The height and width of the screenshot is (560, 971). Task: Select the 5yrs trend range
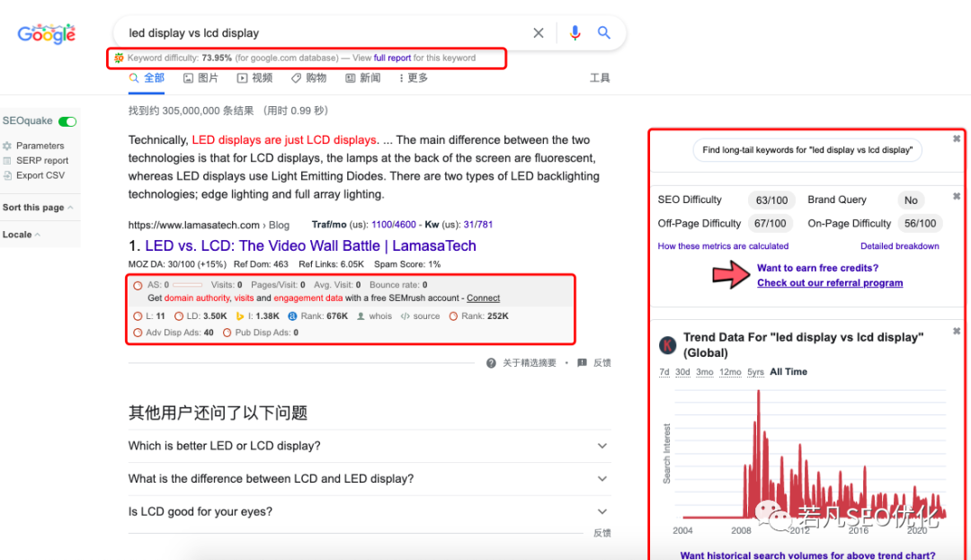tap(755, 372)
